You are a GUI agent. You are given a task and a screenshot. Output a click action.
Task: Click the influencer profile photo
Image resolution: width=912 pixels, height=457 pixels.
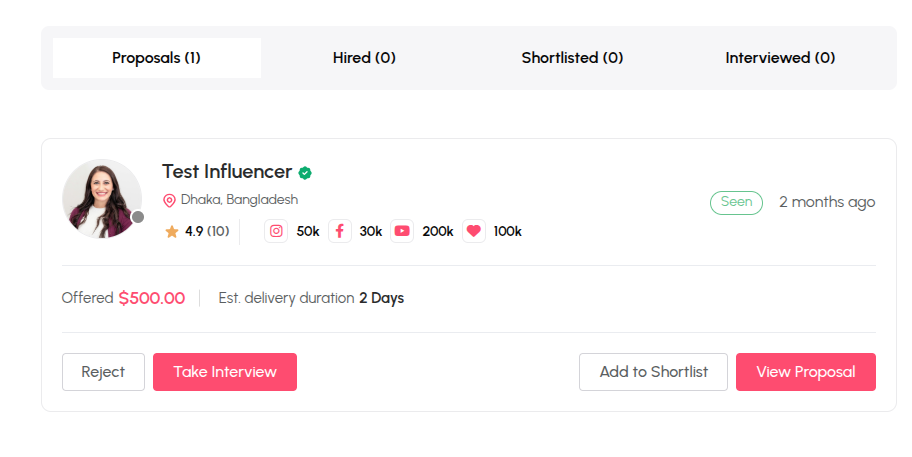point(102,198)
